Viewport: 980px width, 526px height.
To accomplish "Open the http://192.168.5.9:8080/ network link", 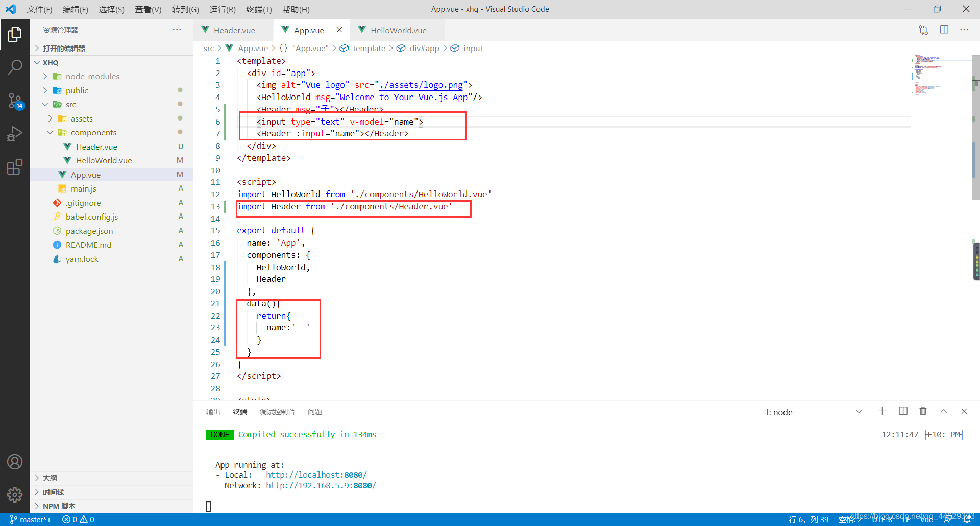I will 321,485.
